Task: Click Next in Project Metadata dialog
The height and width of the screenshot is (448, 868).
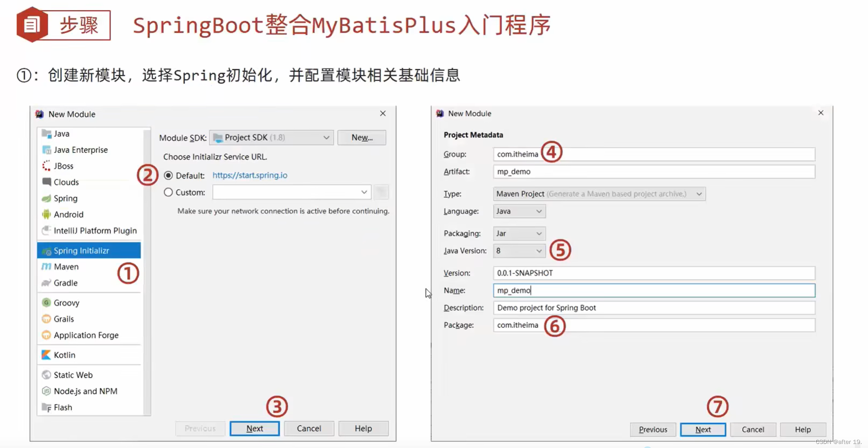Action: tap(703, 429)
